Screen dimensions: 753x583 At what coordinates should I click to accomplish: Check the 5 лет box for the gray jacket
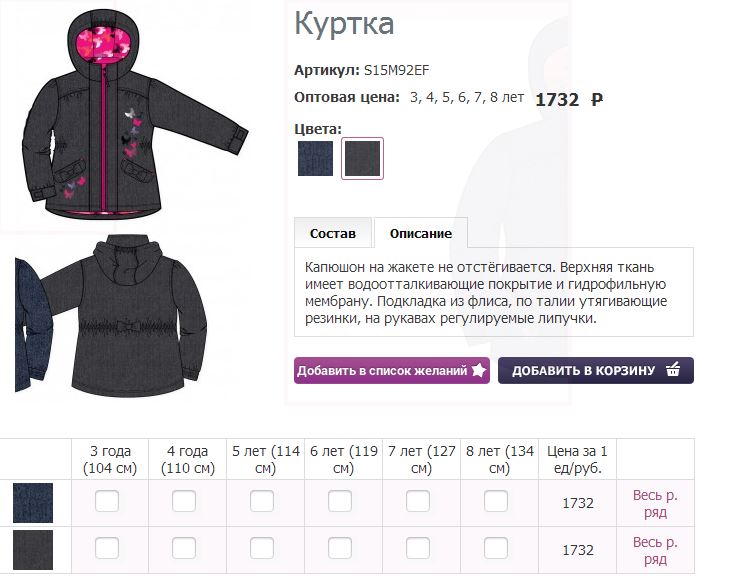click(x=262, y=548)
